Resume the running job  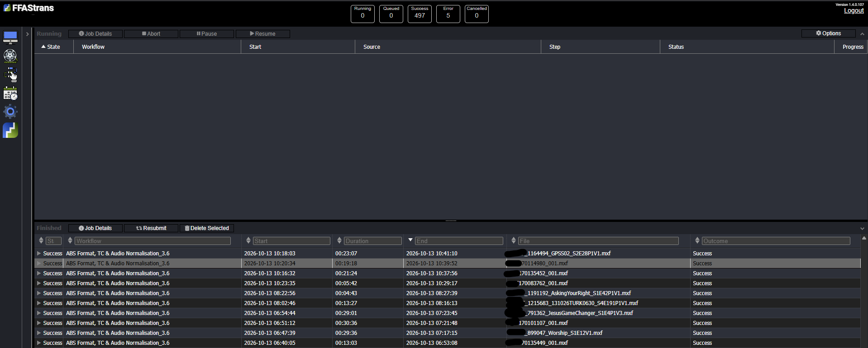pyautogui.click(x=263, y=34)
